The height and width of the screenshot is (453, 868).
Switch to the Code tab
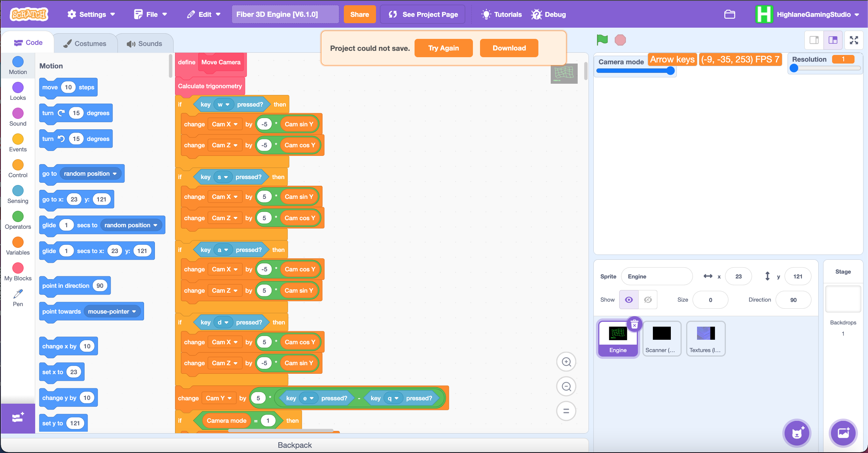tap(28, 43)
